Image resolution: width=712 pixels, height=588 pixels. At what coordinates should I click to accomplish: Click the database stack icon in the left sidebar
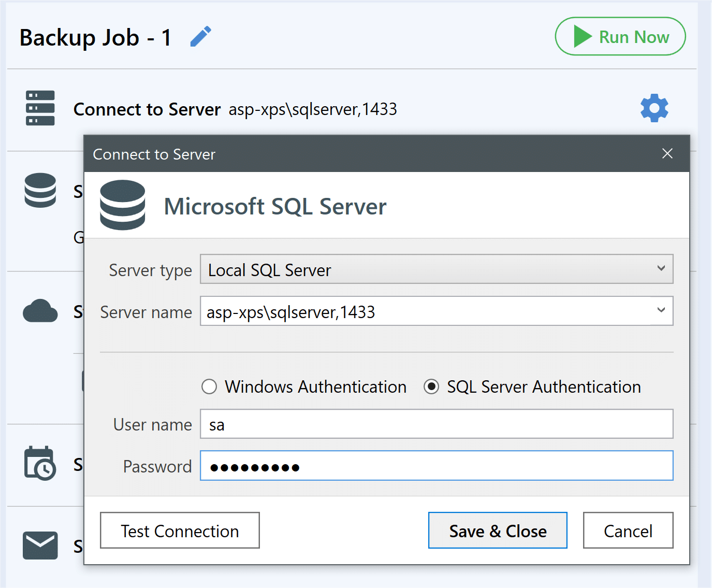(40, 190)
